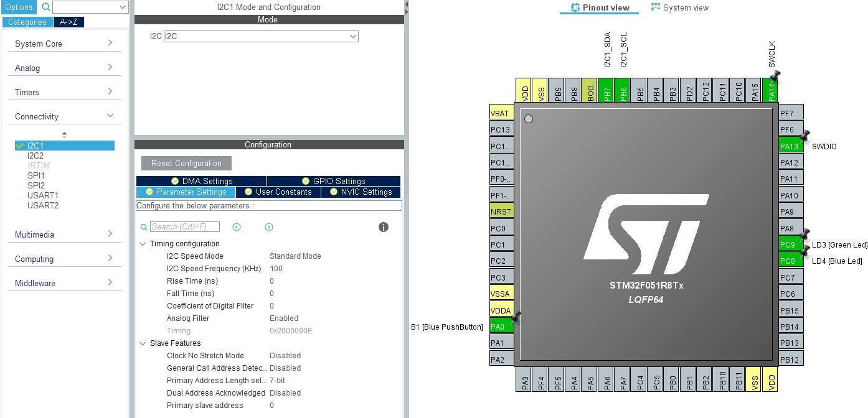Switch the peripheral list to A->Z sorting
868x418 pixels.
[x=68, y=22]
